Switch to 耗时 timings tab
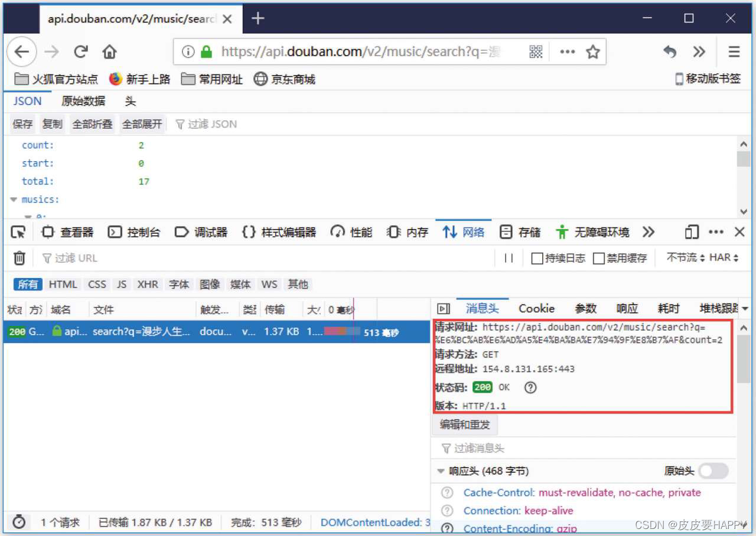756x536 pixels. (x=669, y=308)
